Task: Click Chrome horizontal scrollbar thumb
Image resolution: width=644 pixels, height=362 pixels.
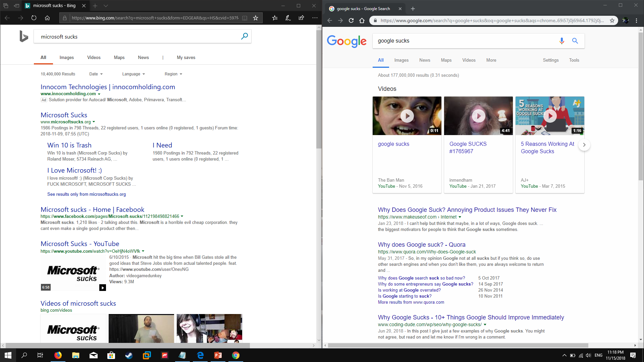Action: coord(458,345)
